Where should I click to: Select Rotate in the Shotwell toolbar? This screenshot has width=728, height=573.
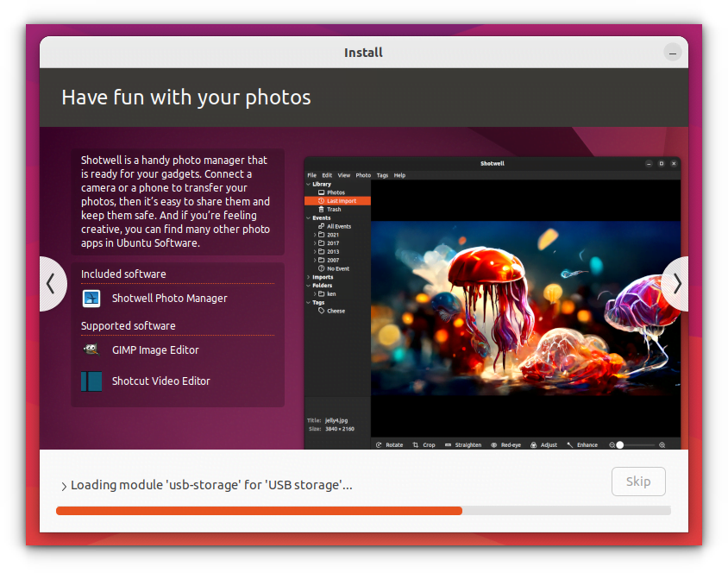[x=389, y=444]
